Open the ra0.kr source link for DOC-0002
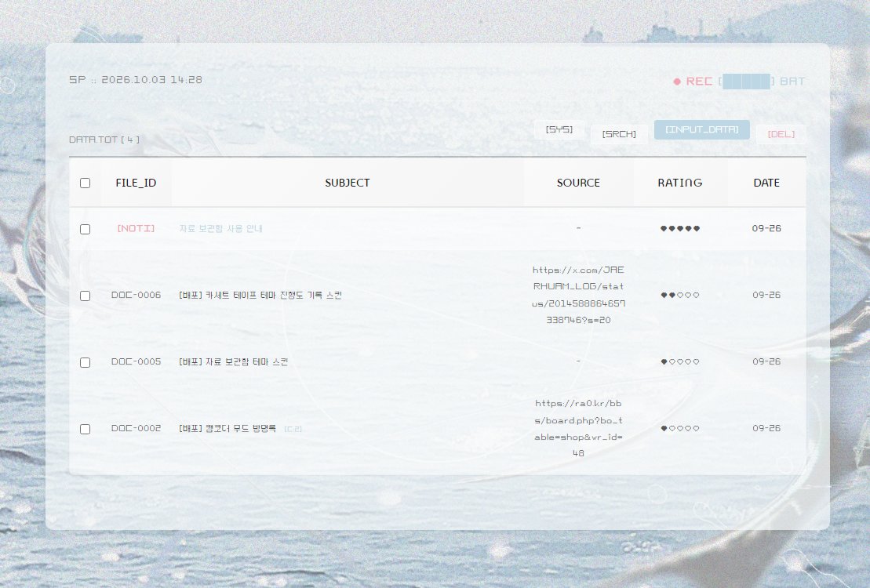This screenshot has width=870, height=588. [578, 428]
